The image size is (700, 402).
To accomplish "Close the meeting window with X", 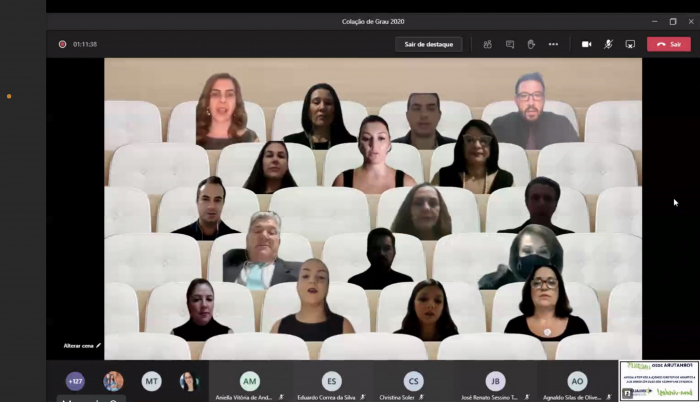I will click(x=691, y=21).
